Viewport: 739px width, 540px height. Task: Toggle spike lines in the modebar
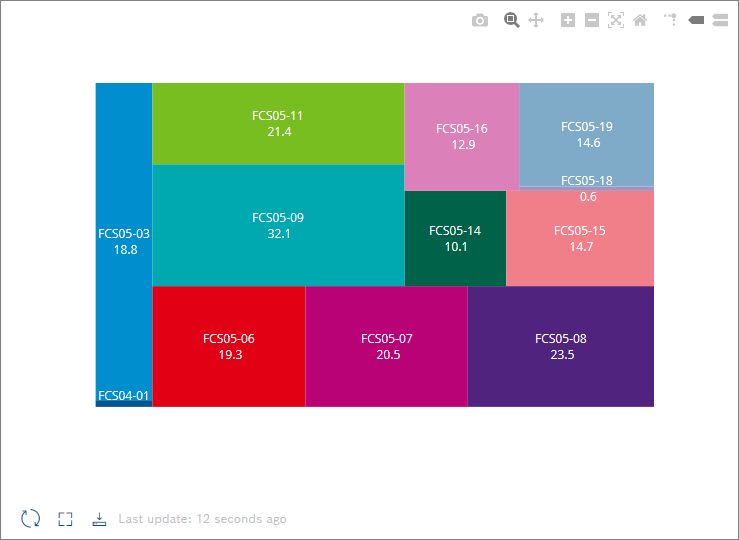pos(670,20)
